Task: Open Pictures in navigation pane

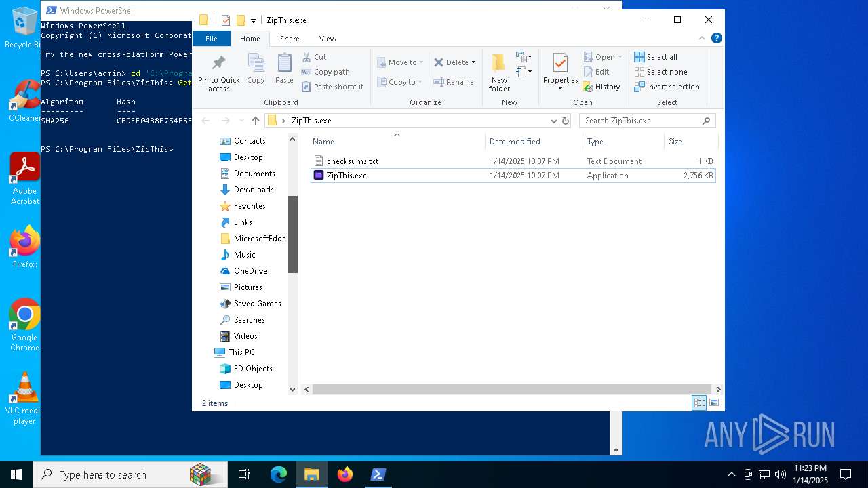Action: click(248, 287)
